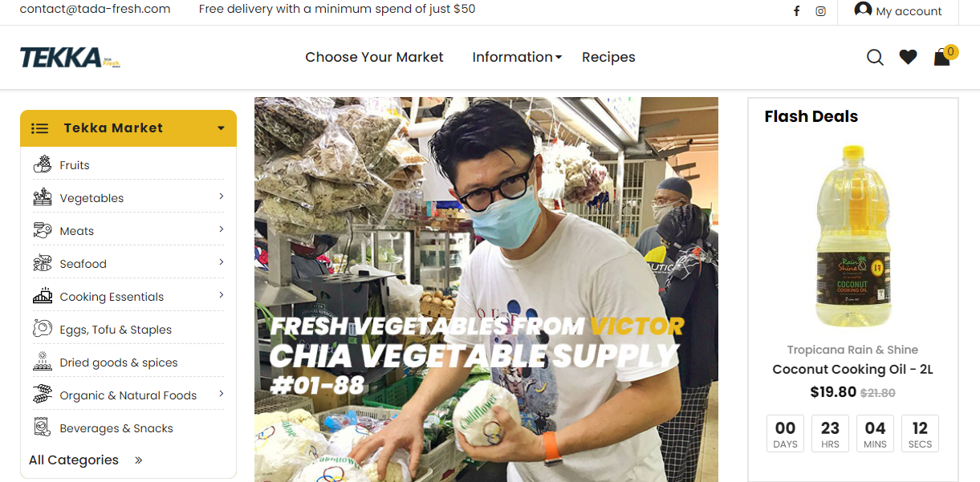Open the Instagram icon link
Viewport: 980px width, 482px height.
(820, 11)
